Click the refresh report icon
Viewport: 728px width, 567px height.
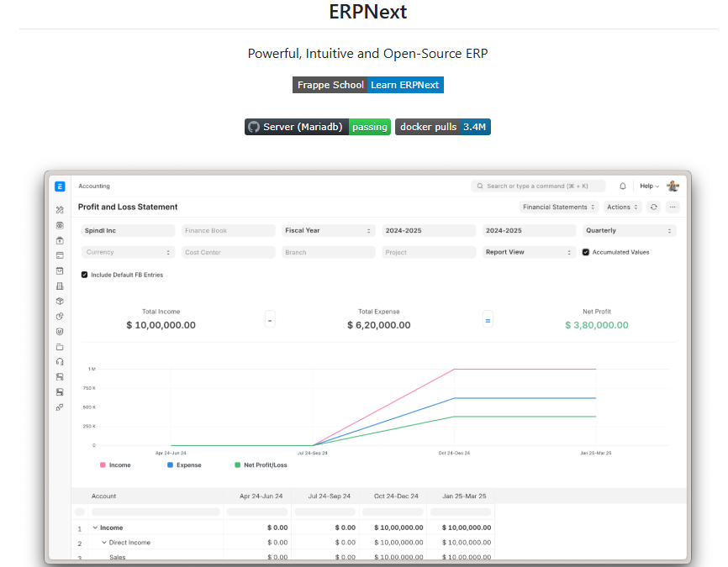[654, 207]
